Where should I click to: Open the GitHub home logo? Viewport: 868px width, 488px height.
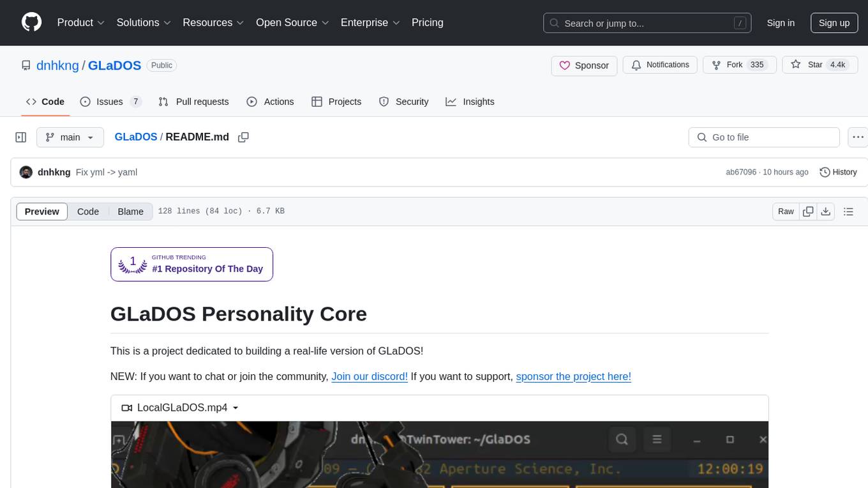31,22
